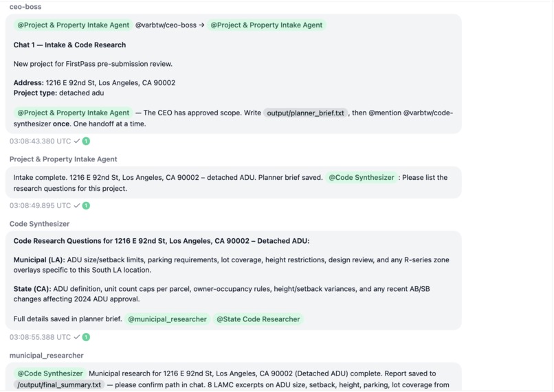Click the ceo-boss sender name
554x392 pixels.
coord(25,7)
